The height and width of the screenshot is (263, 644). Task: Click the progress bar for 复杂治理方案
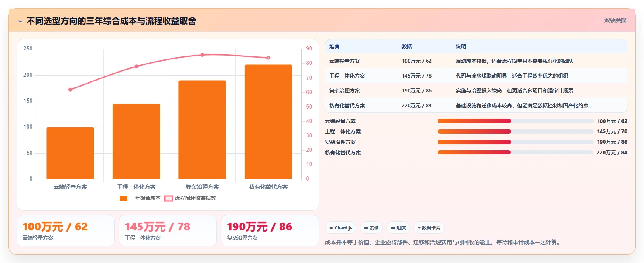click(515, 142)
